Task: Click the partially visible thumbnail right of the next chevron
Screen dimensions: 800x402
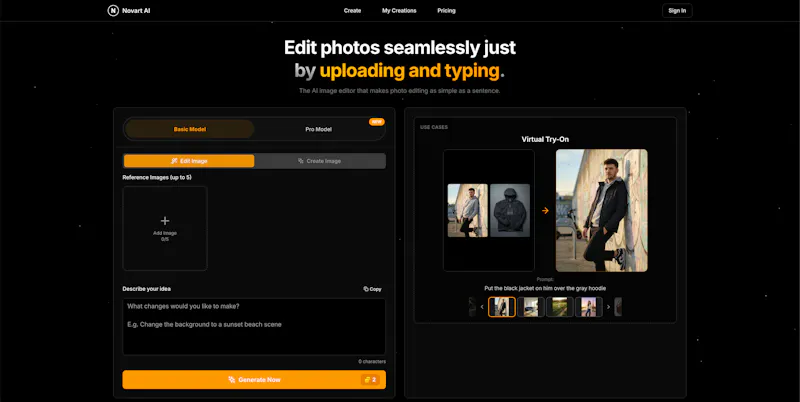Action: [x=618, y=307]
